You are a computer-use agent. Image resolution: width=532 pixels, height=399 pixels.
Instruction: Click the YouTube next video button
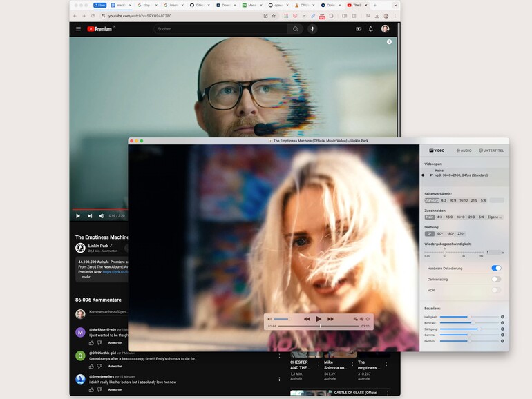tap(90, 216)
